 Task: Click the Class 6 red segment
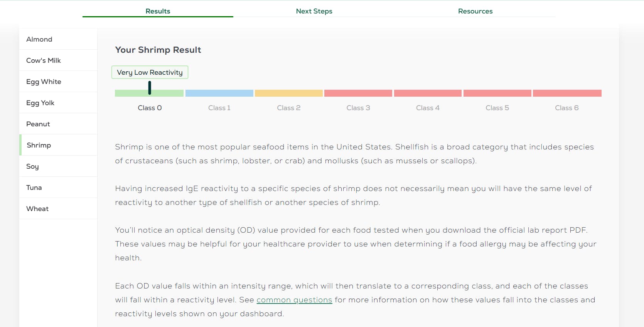(x=566, y=93)
